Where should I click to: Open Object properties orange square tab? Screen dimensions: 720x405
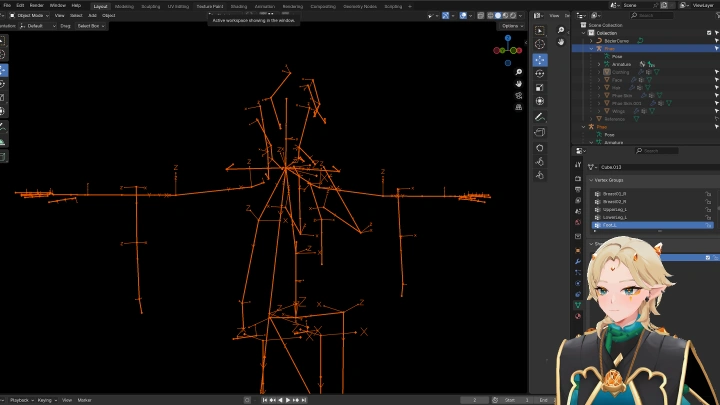[x=578, y=250]
